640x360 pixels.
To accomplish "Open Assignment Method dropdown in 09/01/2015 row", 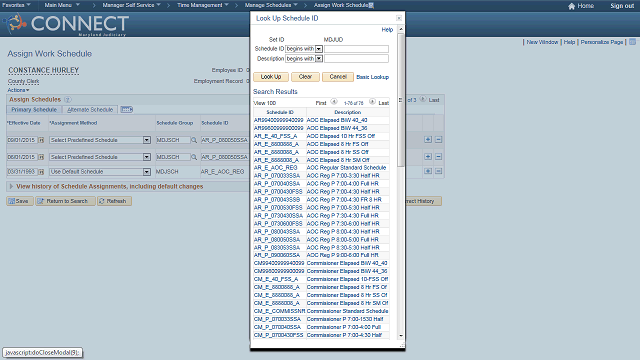I will click(x=147, y=140).
